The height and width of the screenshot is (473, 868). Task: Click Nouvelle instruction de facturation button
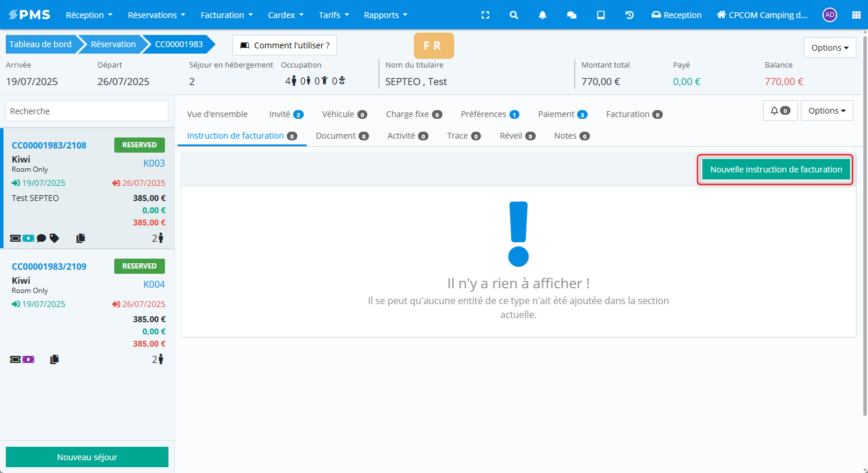pyautogui.click(x=776, y=170)
